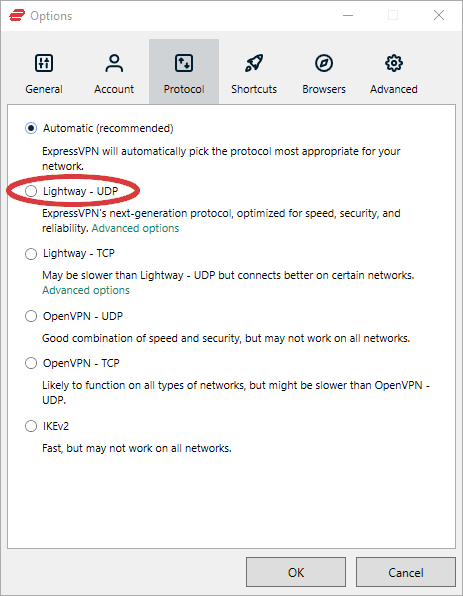This screenshot has height=596, width=463.
Task: Click the 'ExpressVPN's next-generation protocol' description
Action: [221, 221]
